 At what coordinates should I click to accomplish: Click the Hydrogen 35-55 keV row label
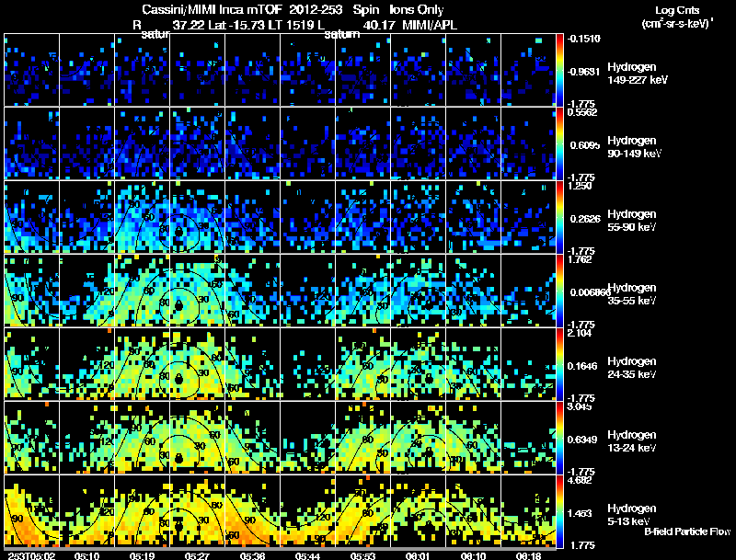(632, 294)
